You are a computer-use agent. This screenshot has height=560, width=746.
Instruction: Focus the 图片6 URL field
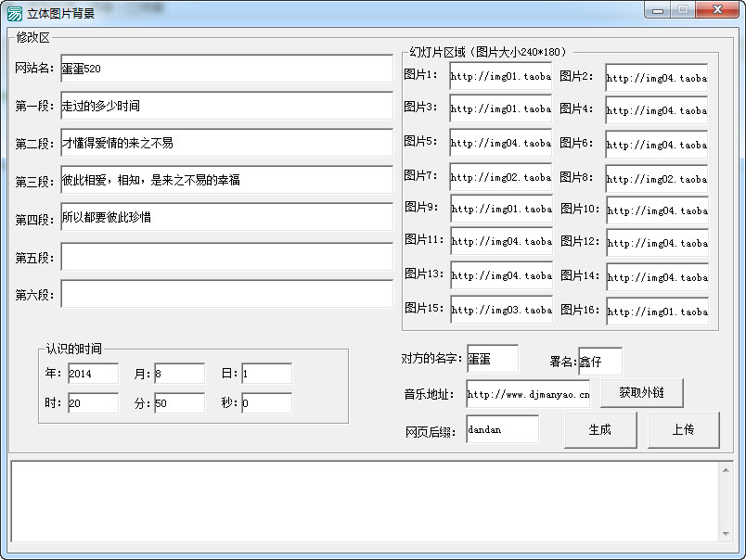(657, 145)
